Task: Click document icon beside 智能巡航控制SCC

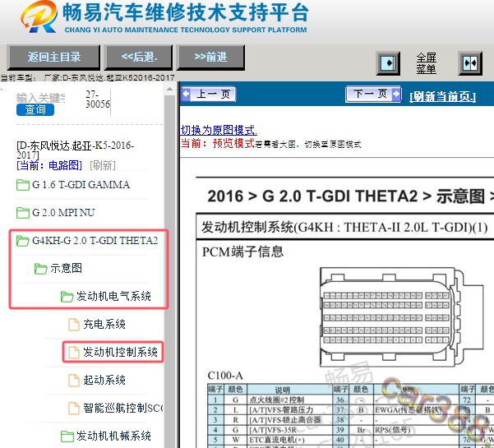Action: coord(74,409)
